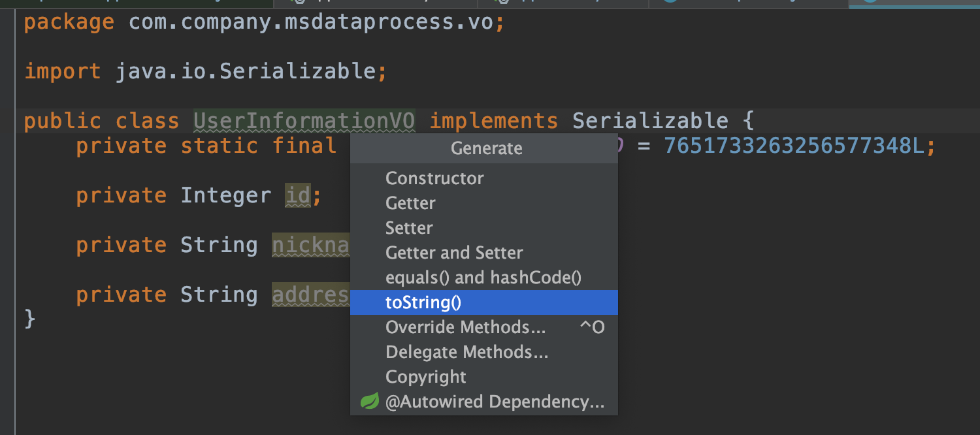Switch to the leftmost editor tab
The width and height of the screenshot is (980, 435).
tap(131, 4)
